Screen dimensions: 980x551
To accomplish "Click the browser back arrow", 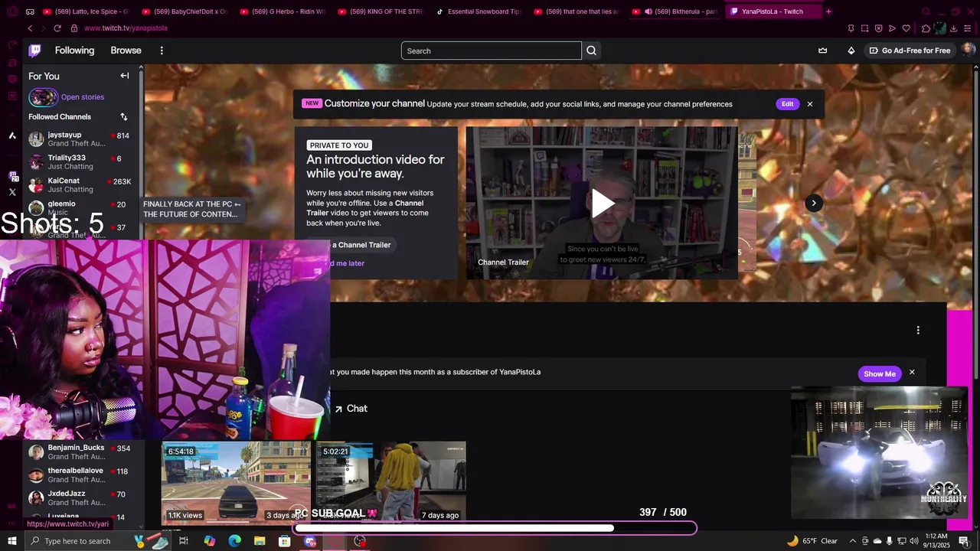I will tap(30, 28).
